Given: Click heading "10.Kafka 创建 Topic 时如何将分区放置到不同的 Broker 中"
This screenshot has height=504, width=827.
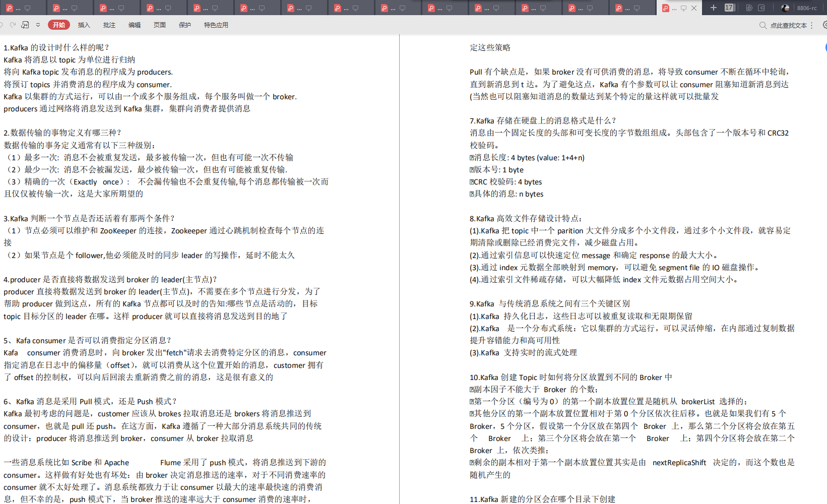Looking at the screenshot, I should (571, 377).
